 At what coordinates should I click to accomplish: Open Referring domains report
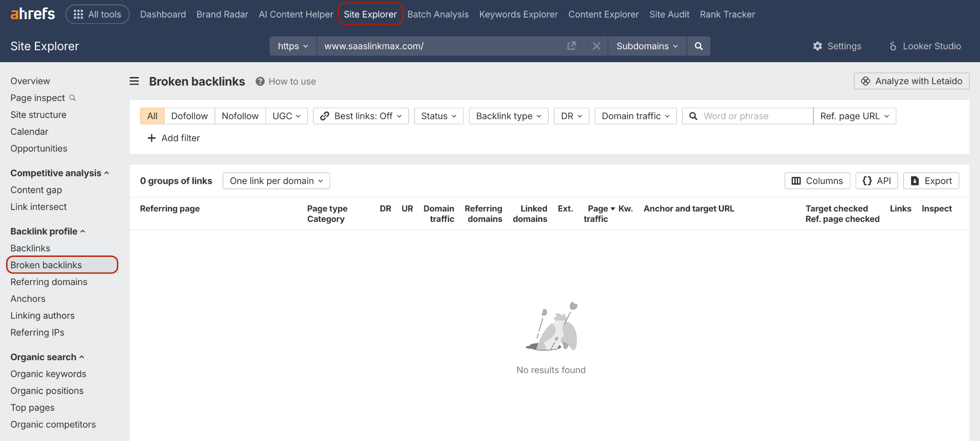point(49,282)
